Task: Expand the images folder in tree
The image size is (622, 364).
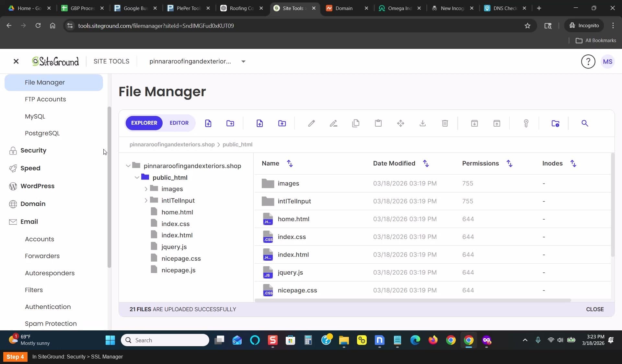Action: pos(146,189)
